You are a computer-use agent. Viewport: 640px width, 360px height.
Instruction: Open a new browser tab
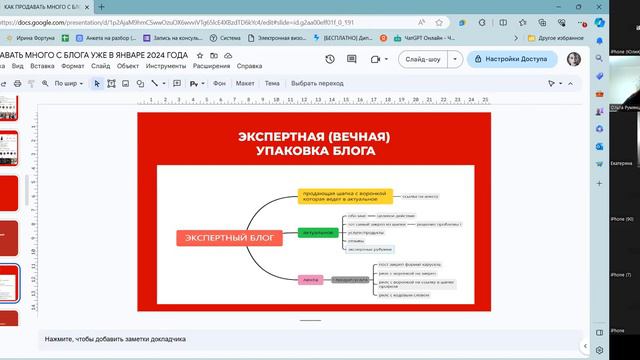coord(101,7)
